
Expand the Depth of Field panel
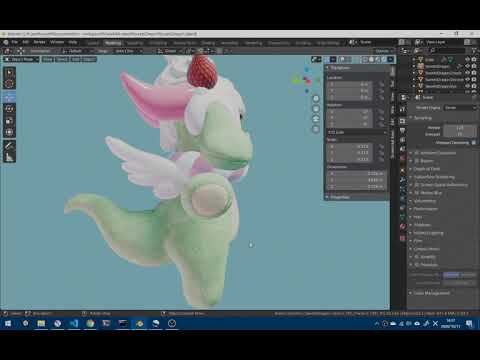(427, 169)
